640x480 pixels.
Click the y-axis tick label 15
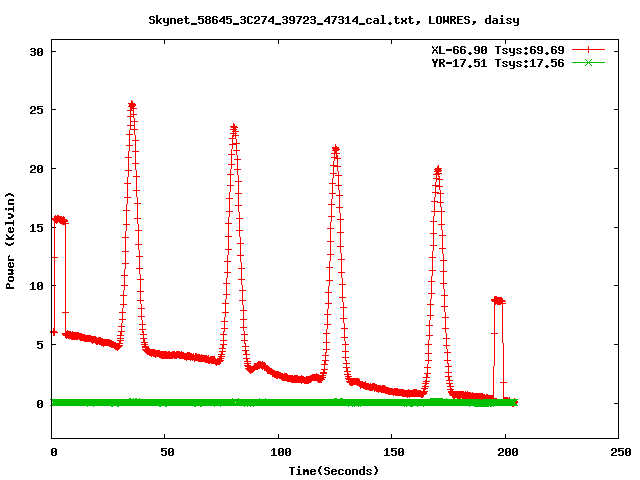point(36,227)
